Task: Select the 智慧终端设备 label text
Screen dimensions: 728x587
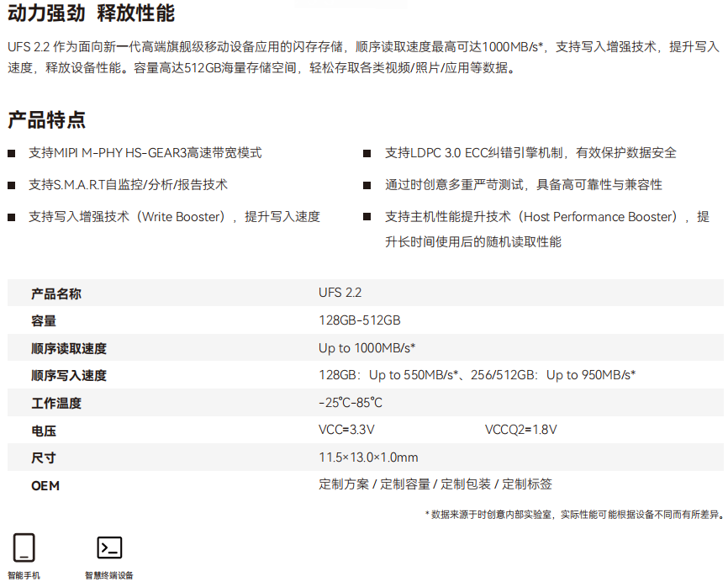Action: [109, 575]
